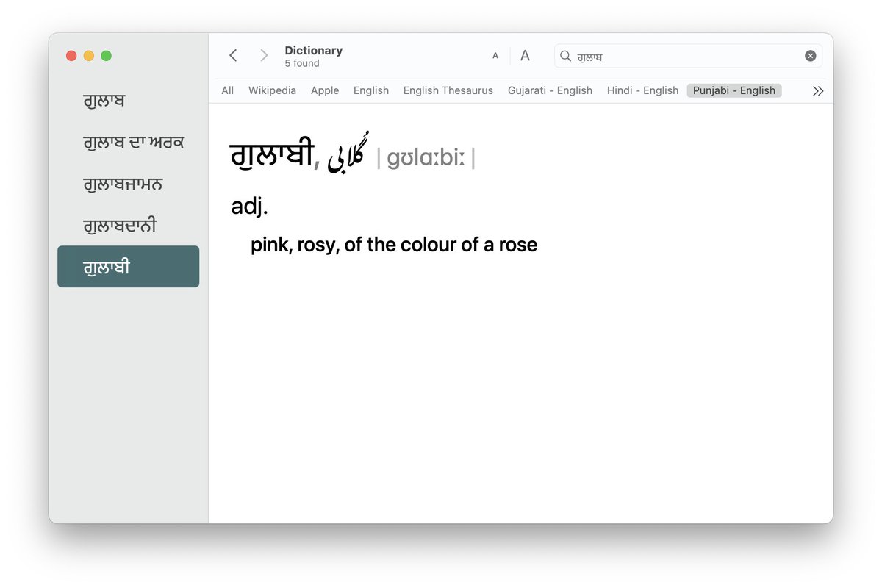This screenshot has width=882, height=588.
Task: Open the ਗੁਲਾਬਦਾਨੀ entry
Action: (128, 226)
